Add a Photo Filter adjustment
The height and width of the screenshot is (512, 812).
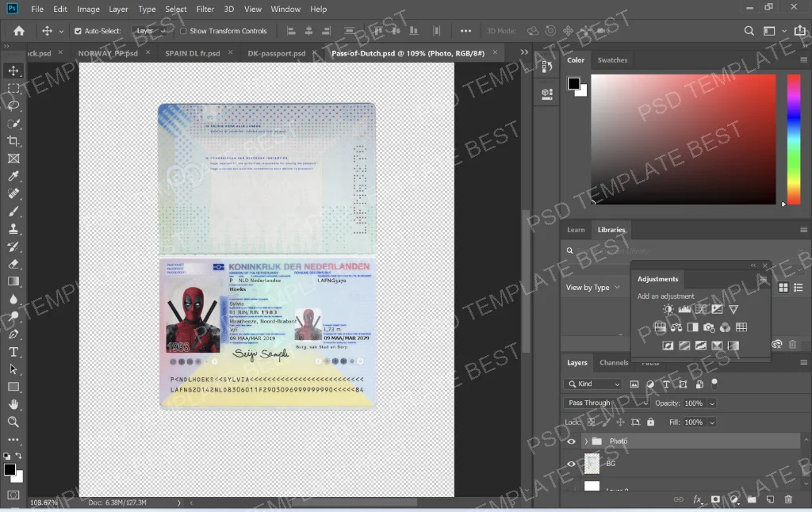point(709,327)
